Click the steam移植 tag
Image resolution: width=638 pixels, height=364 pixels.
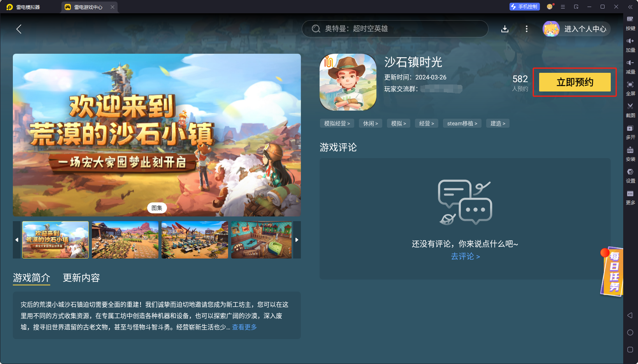(462, 123)
